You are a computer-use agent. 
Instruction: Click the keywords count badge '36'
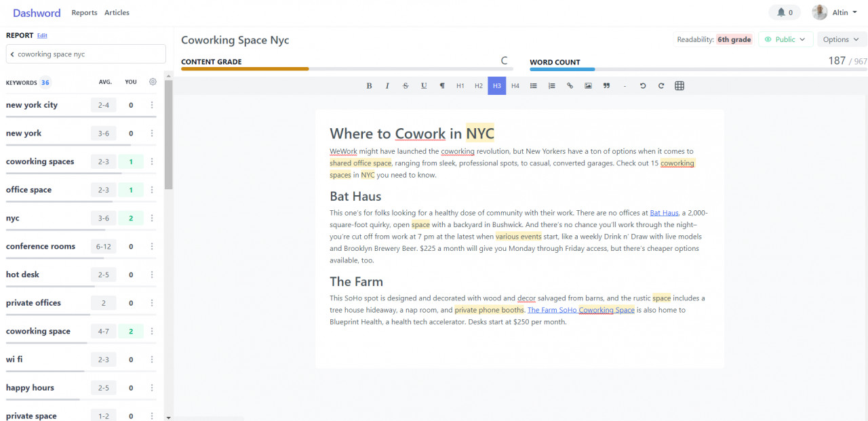coord(45,83)
